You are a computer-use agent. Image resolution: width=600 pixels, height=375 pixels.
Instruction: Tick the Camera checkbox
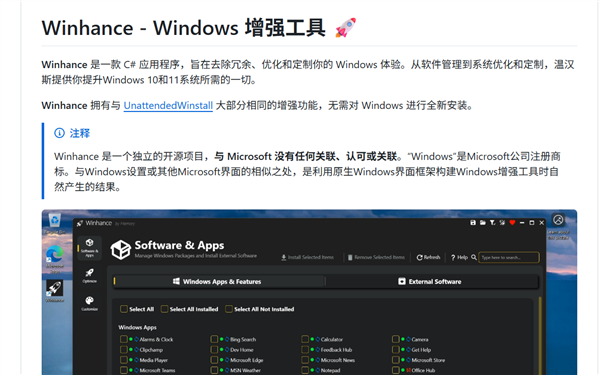pos(396,339)
